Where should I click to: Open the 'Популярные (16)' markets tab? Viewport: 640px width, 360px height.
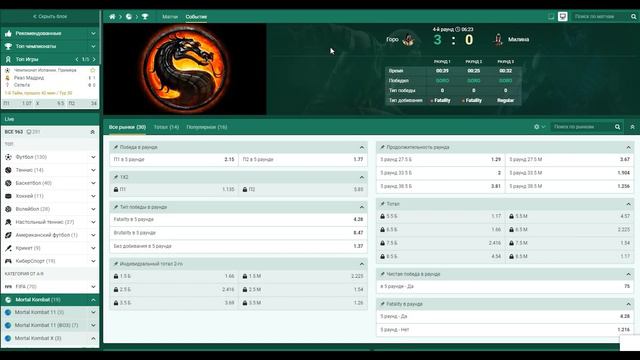click(207, 127)
